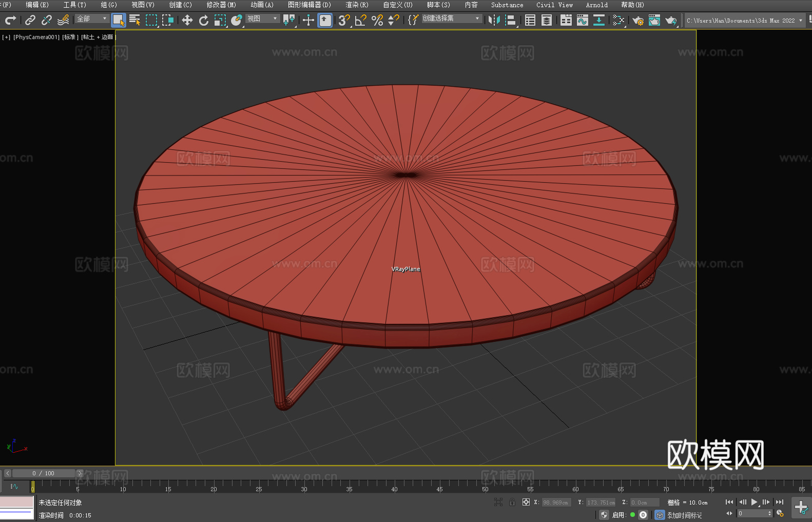Open the selection filter 全部 dropdown

point(92,18)
